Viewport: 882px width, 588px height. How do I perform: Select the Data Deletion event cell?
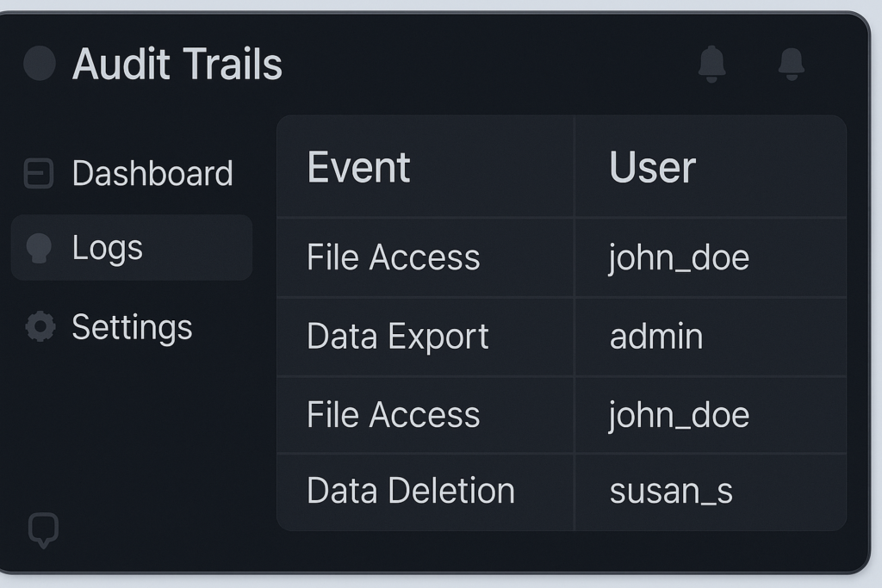[410, 491]
